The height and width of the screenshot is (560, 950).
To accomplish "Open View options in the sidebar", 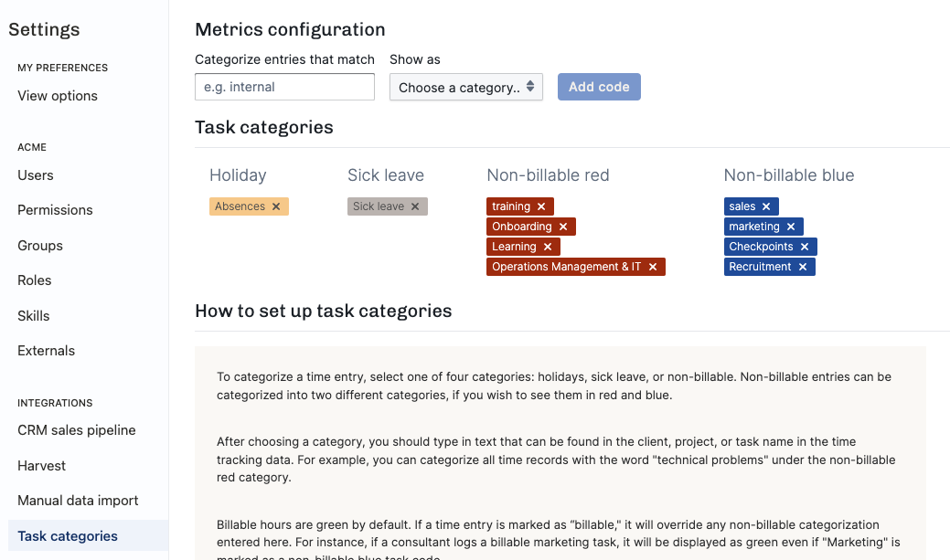I will [58, 96].
